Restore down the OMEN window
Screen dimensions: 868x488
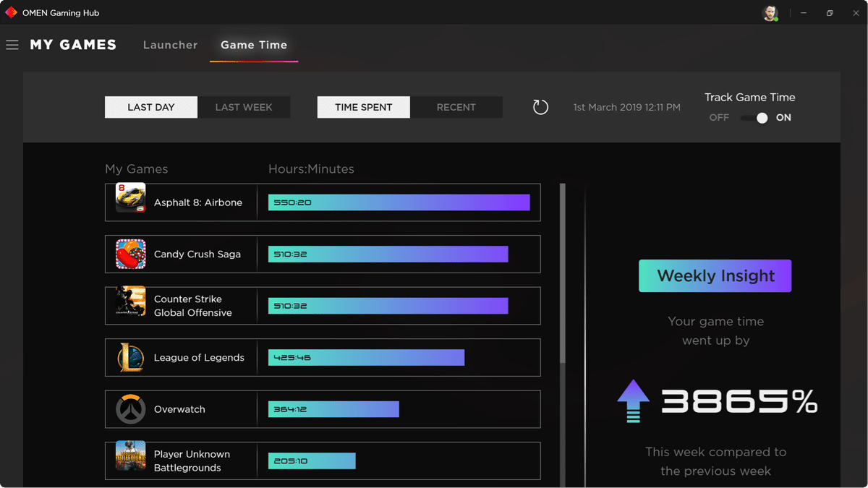[x=830, y=13]
